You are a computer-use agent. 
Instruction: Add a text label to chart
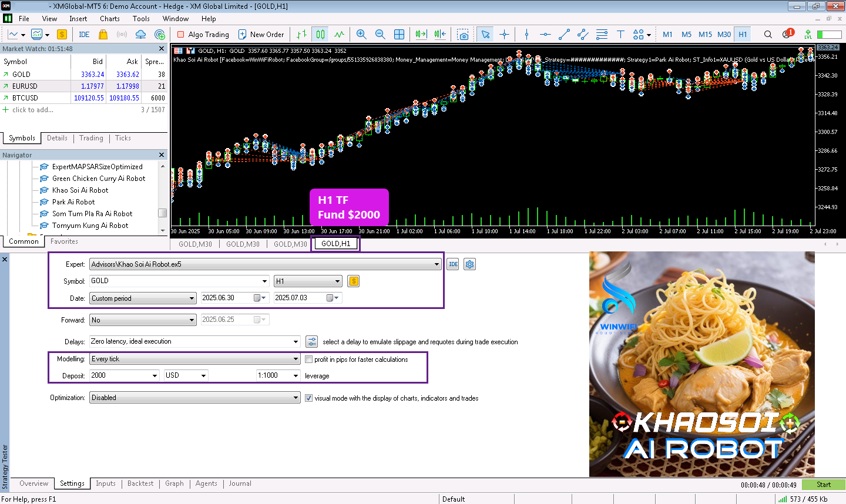click(620, 34)
